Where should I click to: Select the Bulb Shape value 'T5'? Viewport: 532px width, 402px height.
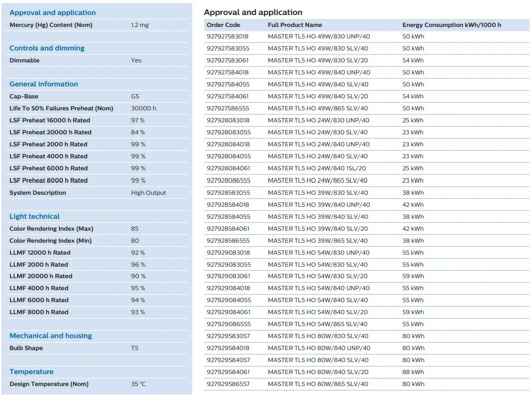tap(135, 348)
